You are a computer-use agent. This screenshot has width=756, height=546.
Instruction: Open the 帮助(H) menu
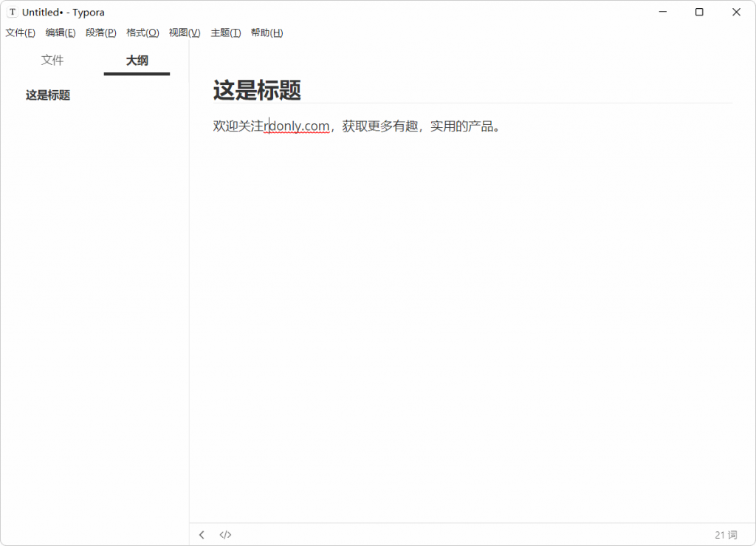[x=267, y=33]
